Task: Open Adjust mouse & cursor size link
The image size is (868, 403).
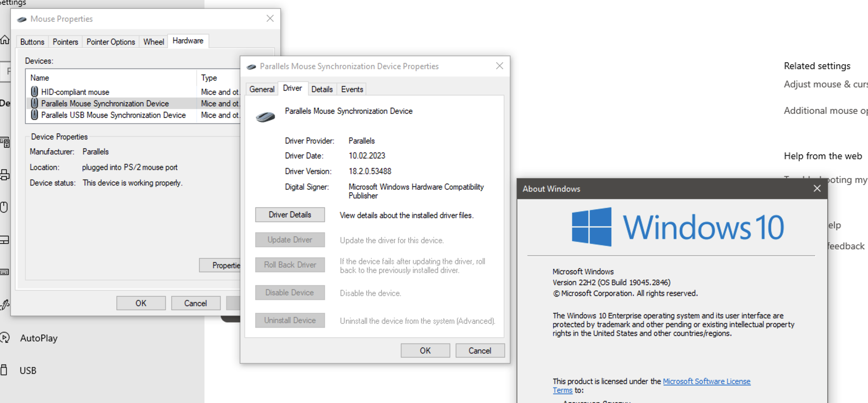Action: click(825, 84)
